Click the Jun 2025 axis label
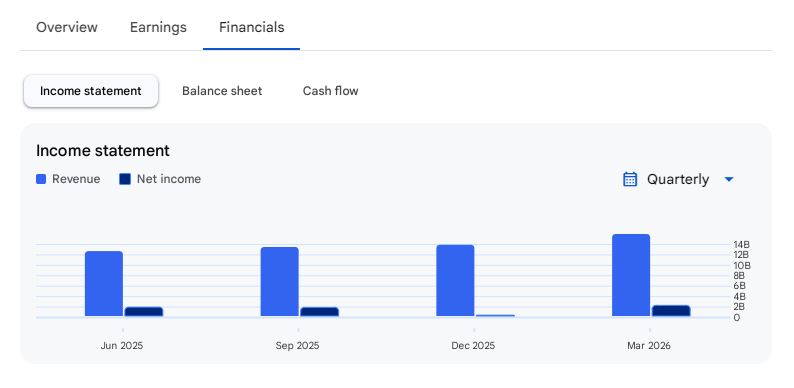This screenshot has width=794, height=388. [122, 346]
